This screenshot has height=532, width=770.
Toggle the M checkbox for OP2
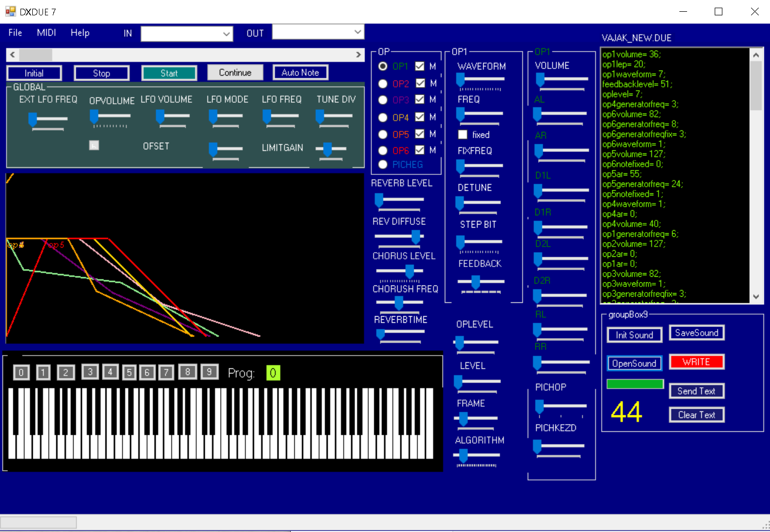coord(420,83)
